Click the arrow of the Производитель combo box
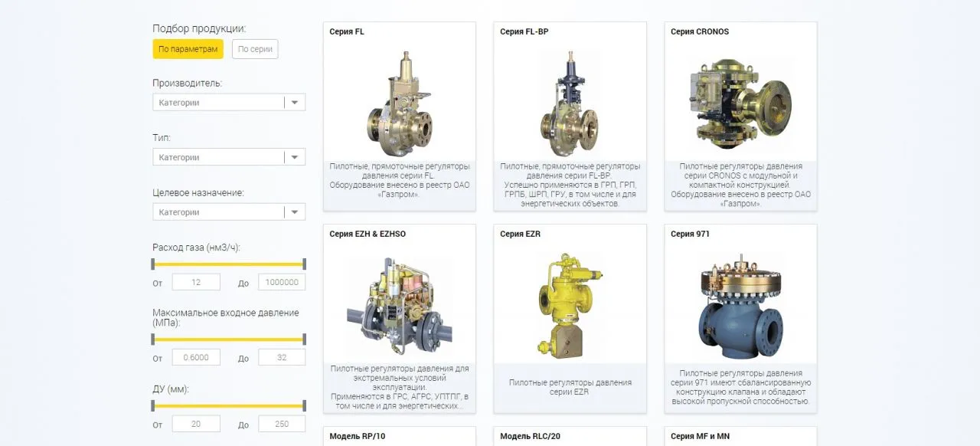This screenshot has width=980, height=446. click(x=295, y=102)
